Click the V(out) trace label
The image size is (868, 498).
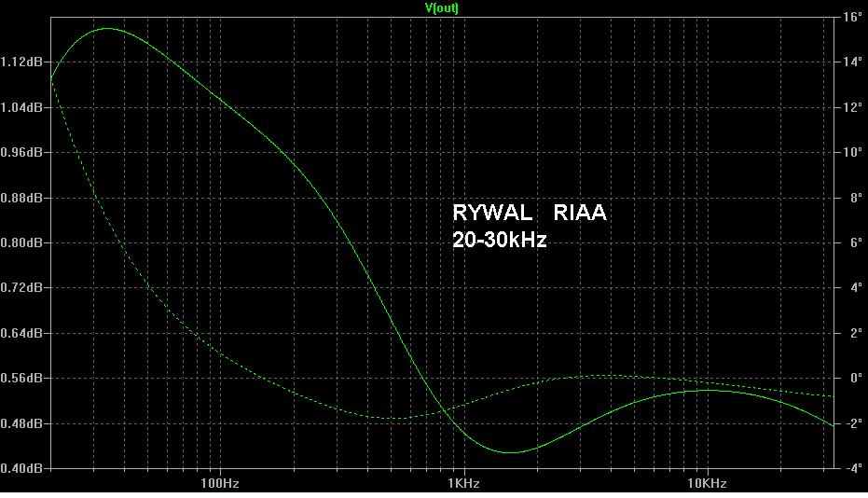click(441, 7)
